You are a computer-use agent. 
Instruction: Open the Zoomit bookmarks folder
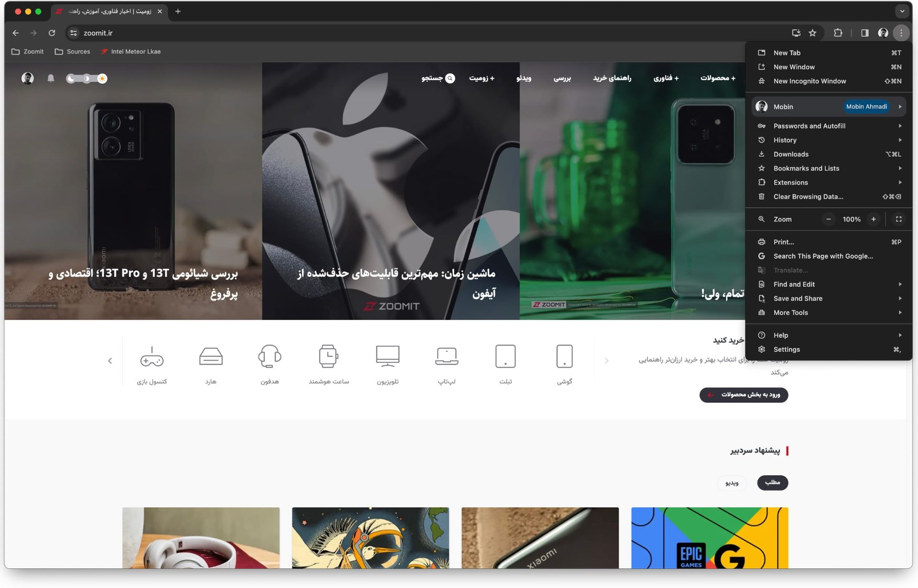click(27, 52)
